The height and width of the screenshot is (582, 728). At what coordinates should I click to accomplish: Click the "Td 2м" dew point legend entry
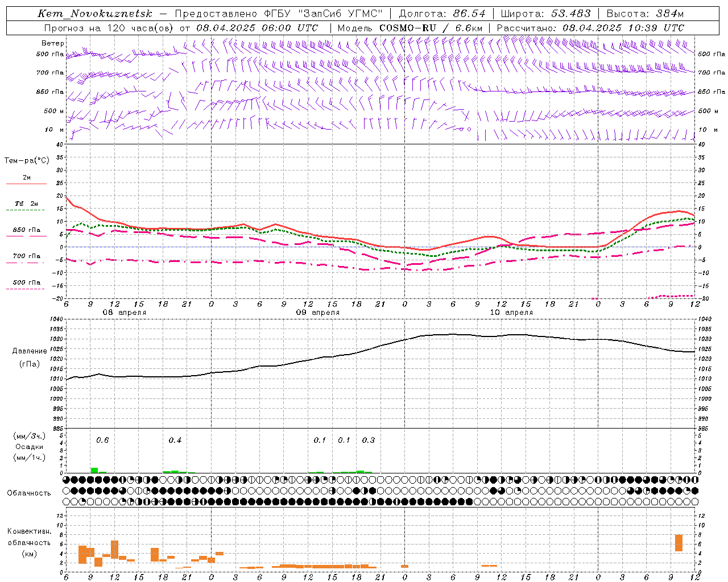point(27,203)
